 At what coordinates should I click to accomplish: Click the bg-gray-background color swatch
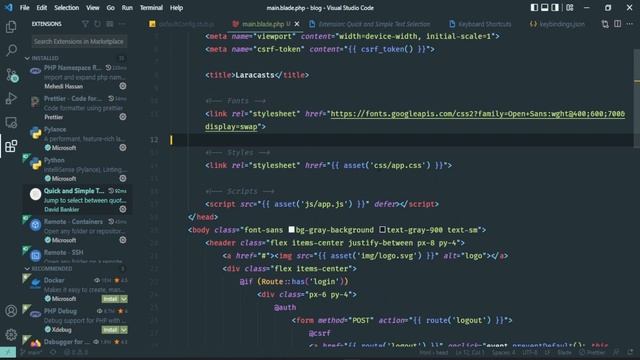click(291, 230)
